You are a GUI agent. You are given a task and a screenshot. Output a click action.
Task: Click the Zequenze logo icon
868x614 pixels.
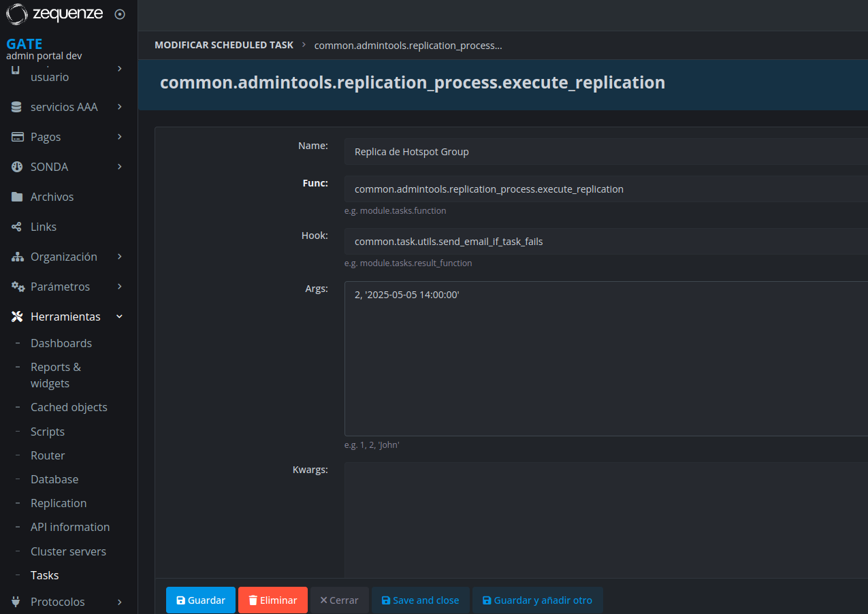click(x=16, y=14)
